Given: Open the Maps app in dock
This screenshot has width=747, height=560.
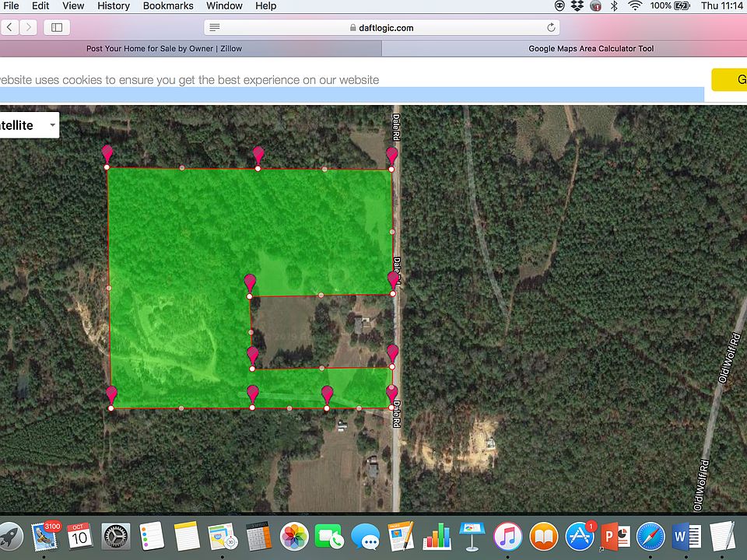Looking at the screenshot, I should [223, 537].
